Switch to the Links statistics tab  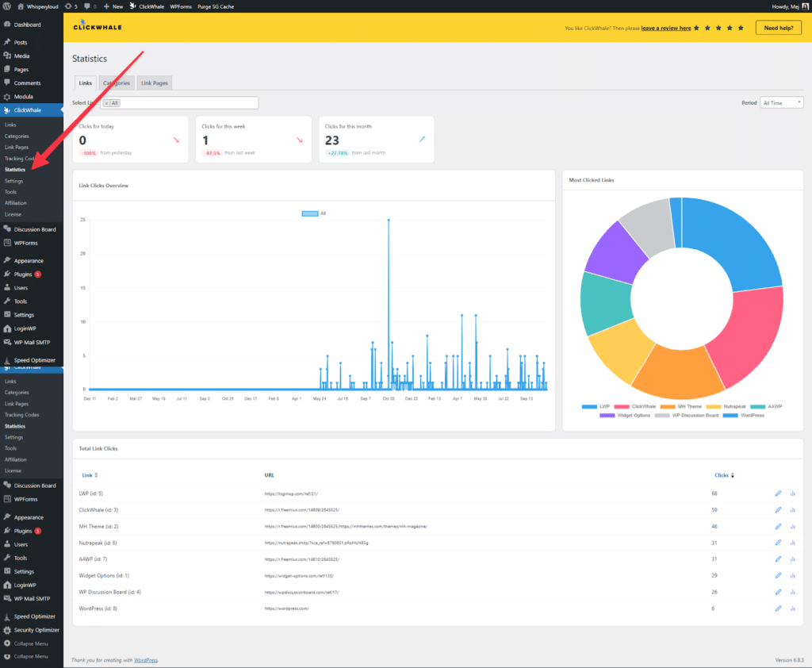[85, 83]
